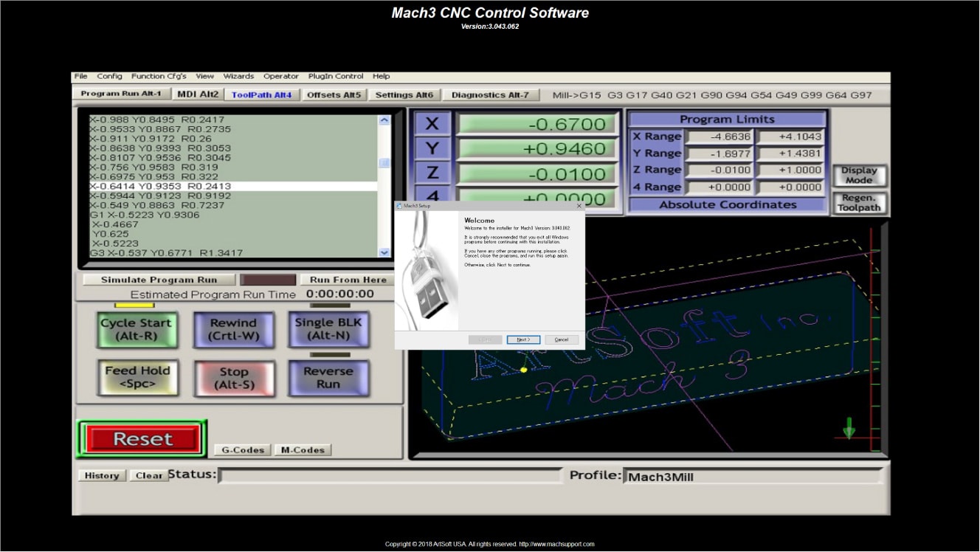Toggle the Display Mode button
The image size is (980, 552).
pyautogui.click(x=859, y=176)
